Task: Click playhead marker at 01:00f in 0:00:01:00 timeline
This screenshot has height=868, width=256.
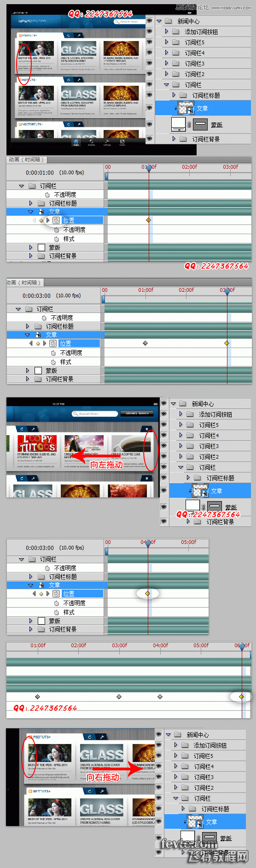Action: 148,169
